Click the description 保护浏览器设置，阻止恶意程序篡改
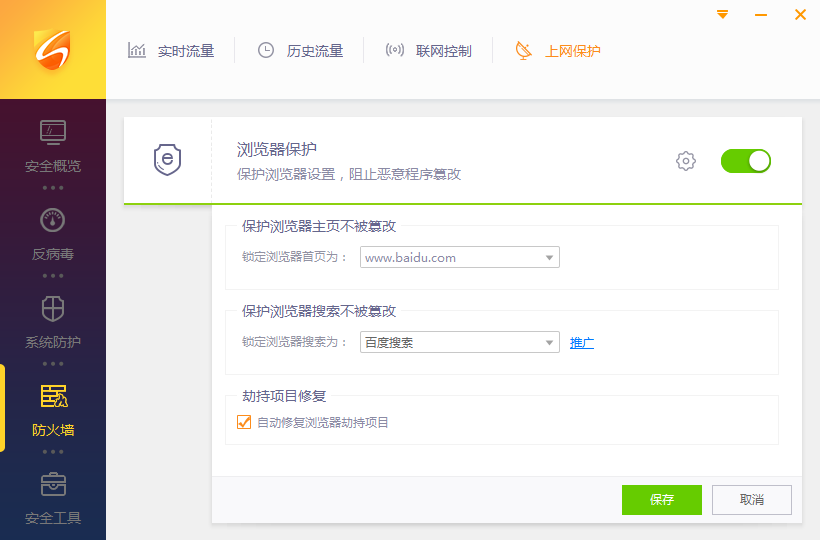The height and width of the screenshot is (540, 820). pyautogui.click(x=349, y=174)
